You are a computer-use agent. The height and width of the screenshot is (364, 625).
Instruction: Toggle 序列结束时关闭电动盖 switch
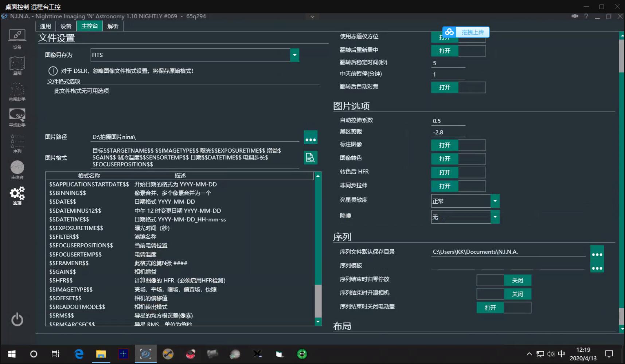pos(504,308)
